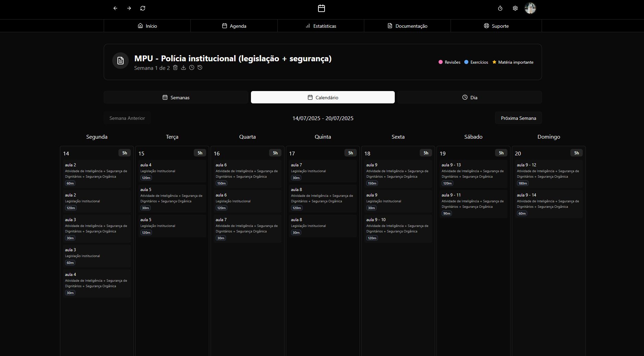Click the clock icon under the plan title
Viewport: 644px width, 356px height.
(192, 68)
